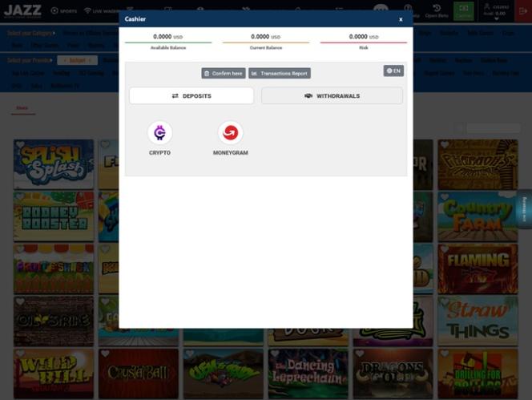Favorite the Splish Splash game heart
Screen dimensions: 532x400
click(20, 146)
